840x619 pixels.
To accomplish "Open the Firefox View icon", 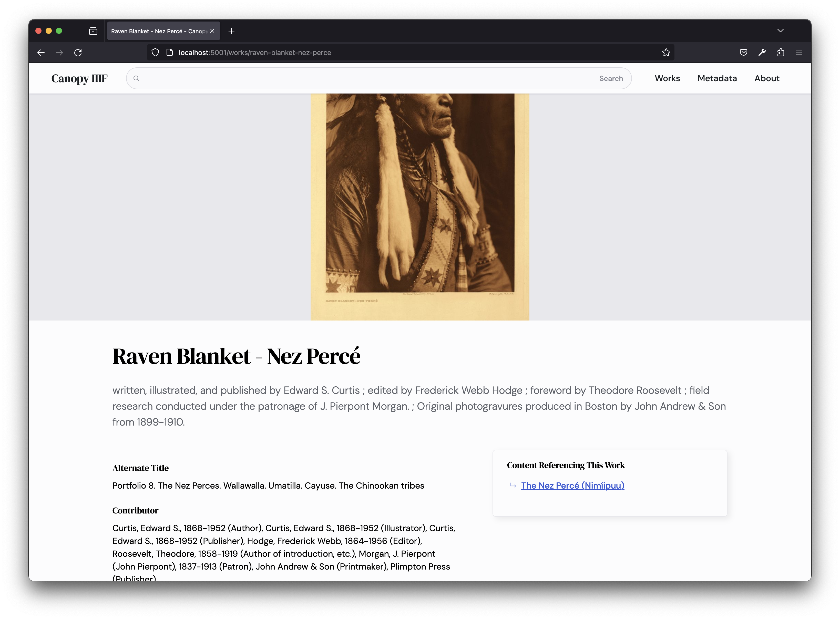I will tap(93, 31).
